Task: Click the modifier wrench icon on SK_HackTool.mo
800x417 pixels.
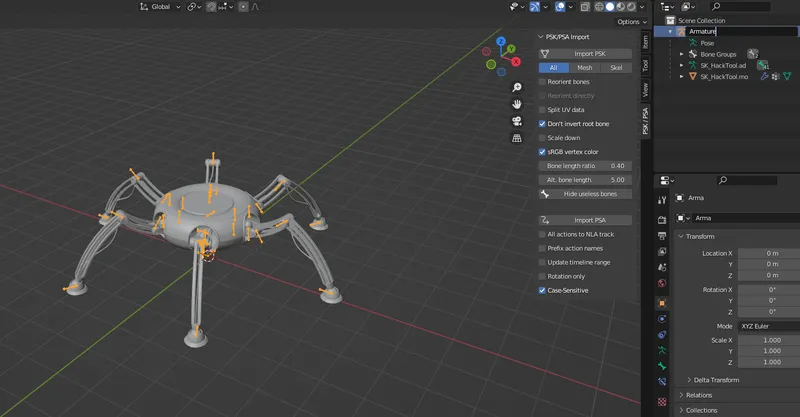Action: point(764,77)
